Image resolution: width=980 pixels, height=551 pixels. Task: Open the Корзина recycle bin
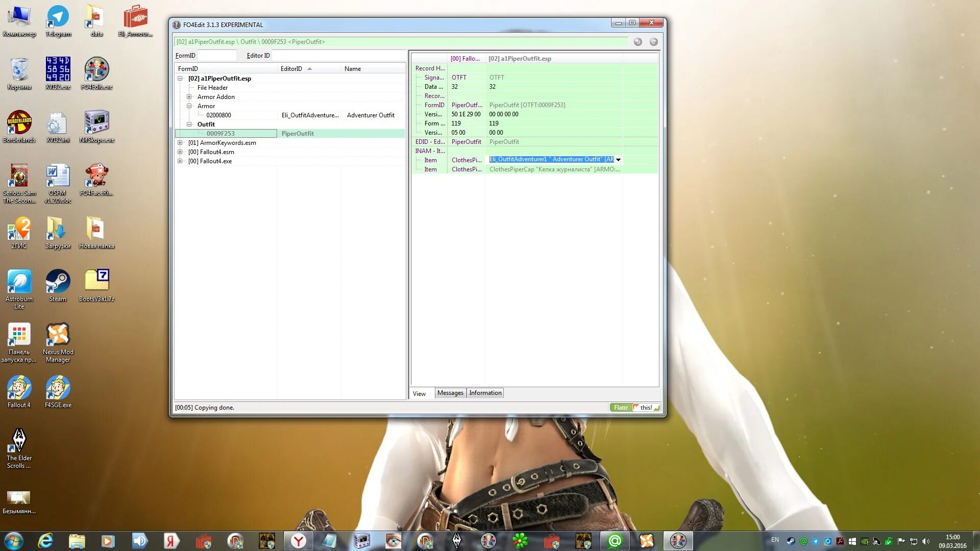click(x=19, y=74)
